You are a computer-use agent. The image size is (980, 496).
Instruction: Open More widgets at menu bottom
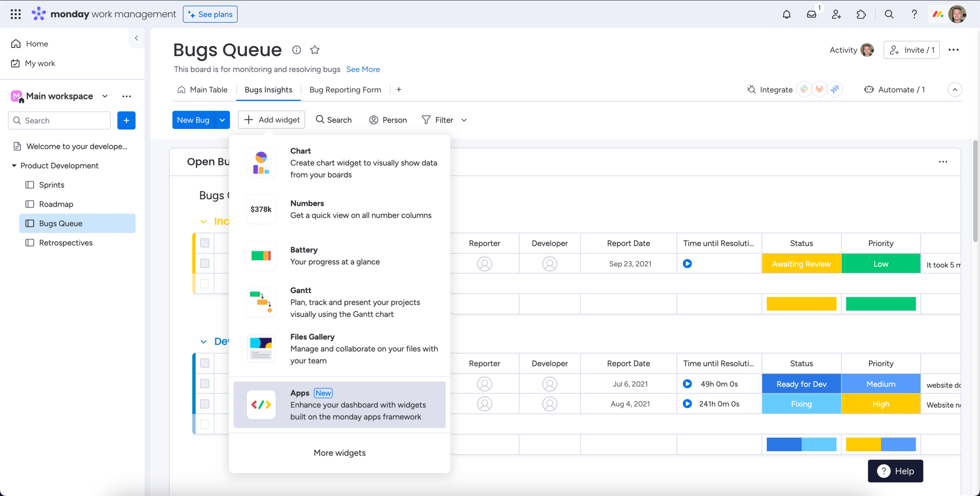point(339,453)
